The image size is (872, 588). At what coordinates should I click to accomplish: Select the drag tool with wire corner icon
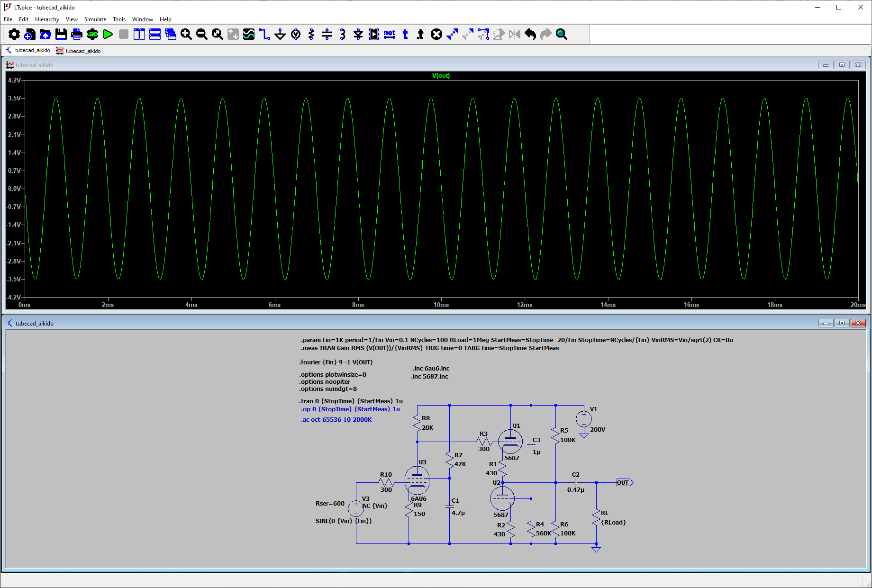click(483, 34)
